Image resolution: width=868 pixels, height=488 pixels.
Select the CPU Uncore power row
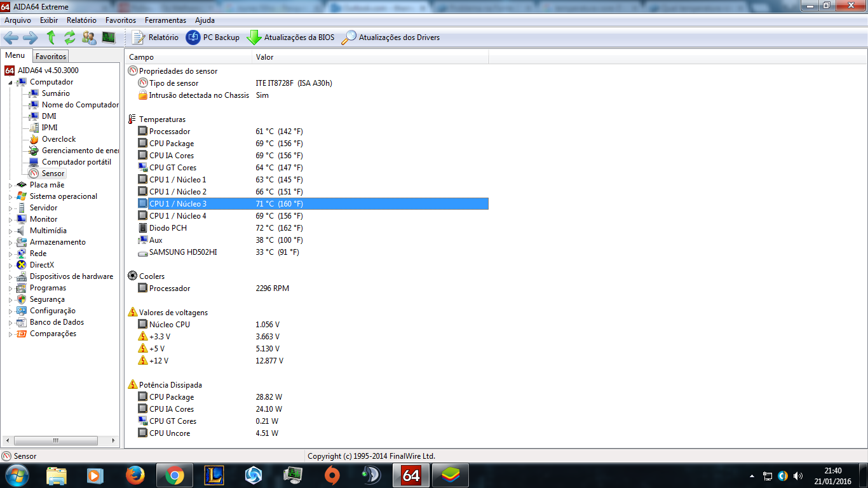click(x=307, y=433)
